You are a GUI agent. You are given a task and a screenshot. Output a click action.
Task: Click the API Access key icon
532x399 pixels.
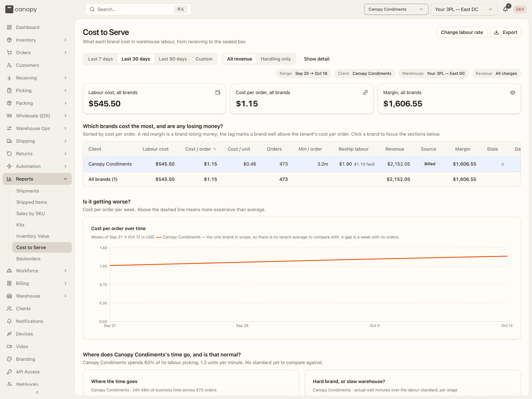pyautogui.click(x=9, y=372)
